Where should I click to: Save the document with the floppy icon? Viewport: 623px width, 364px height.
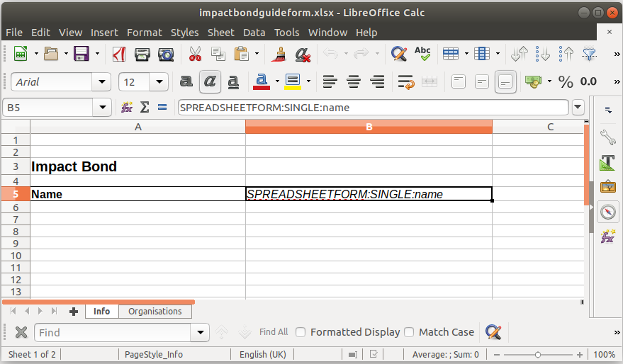82,53
